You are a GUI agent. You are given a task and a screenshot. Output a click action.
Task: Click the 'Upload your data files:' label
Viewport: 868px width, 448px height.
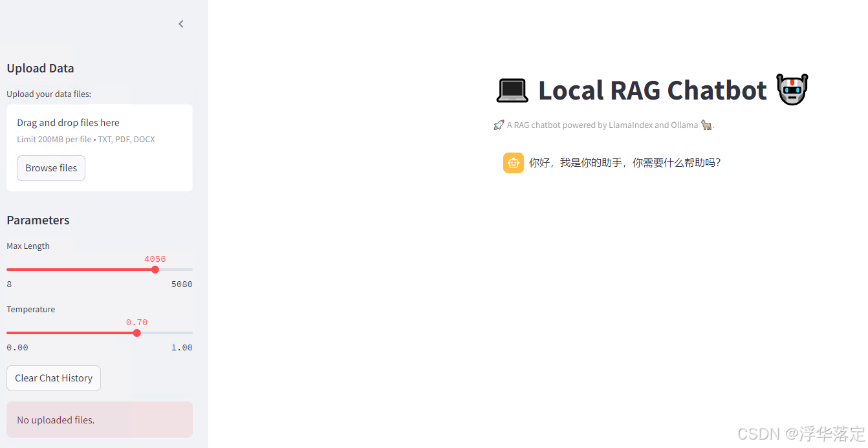pyautogui.click(x=49, y=94)
